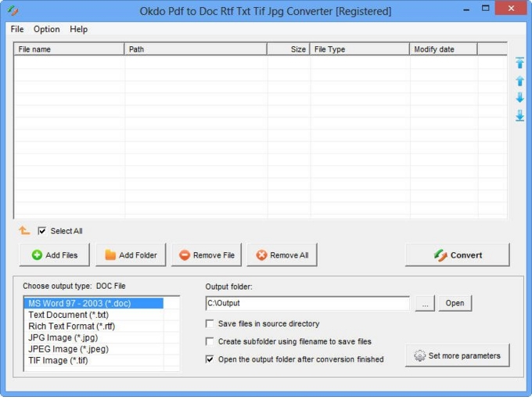This screenshot has width=532, height=404.
Task: Click the Add Folder button
Action: pyautogui.click(x=131, y=254)
